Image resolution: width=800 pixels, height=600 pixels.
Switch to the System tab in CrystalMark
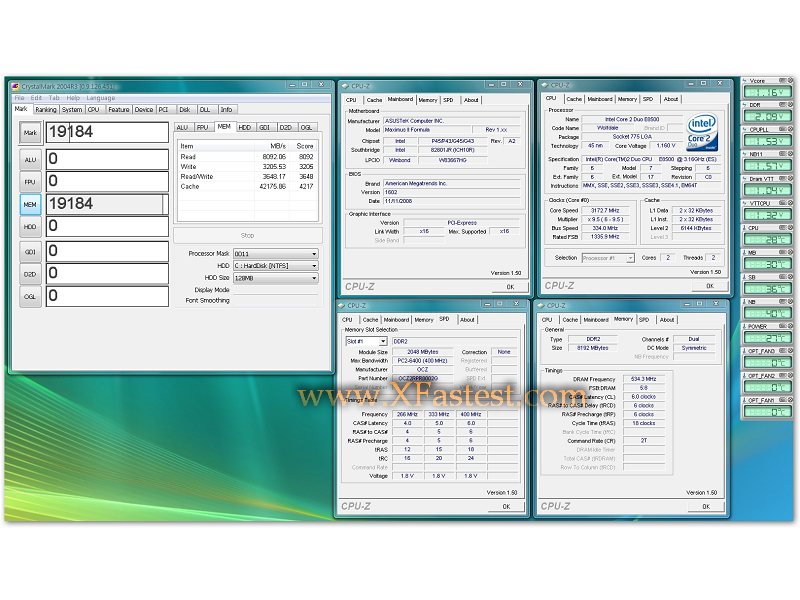72,110
